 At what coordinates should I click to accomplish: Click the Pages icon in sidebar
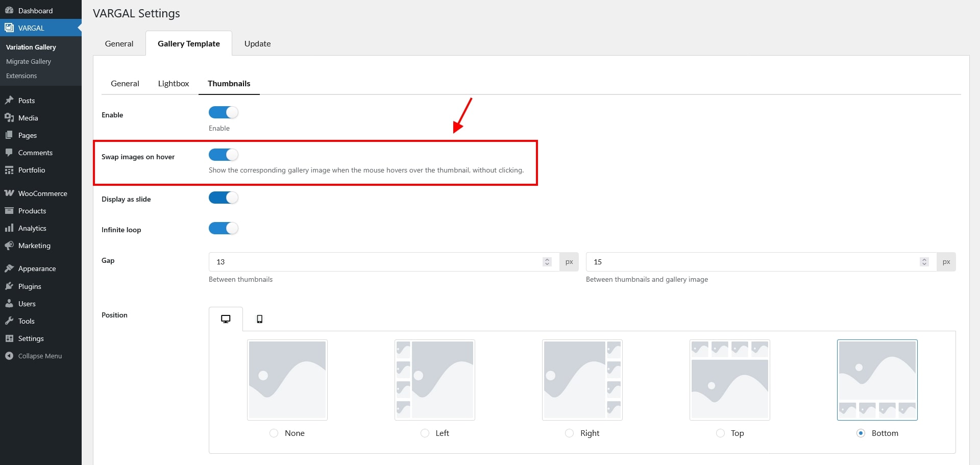click(9, 135)
